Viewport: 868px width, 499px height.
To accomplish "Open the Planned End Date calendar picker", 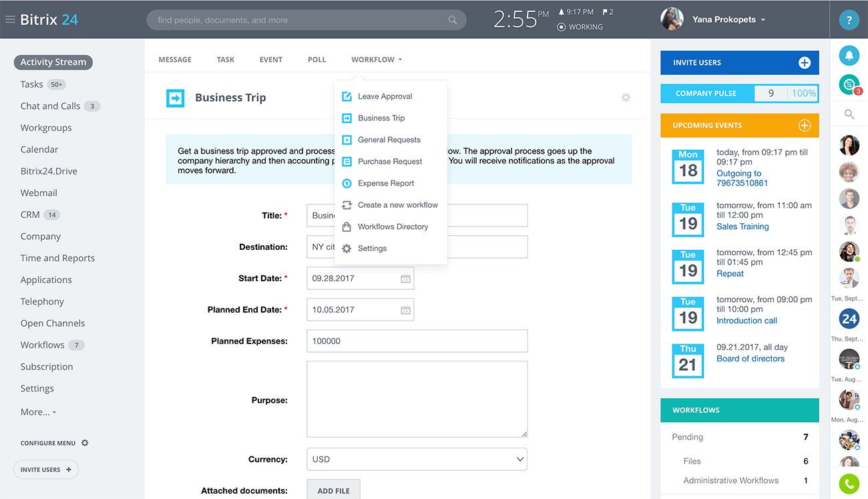I will (405, 310).
